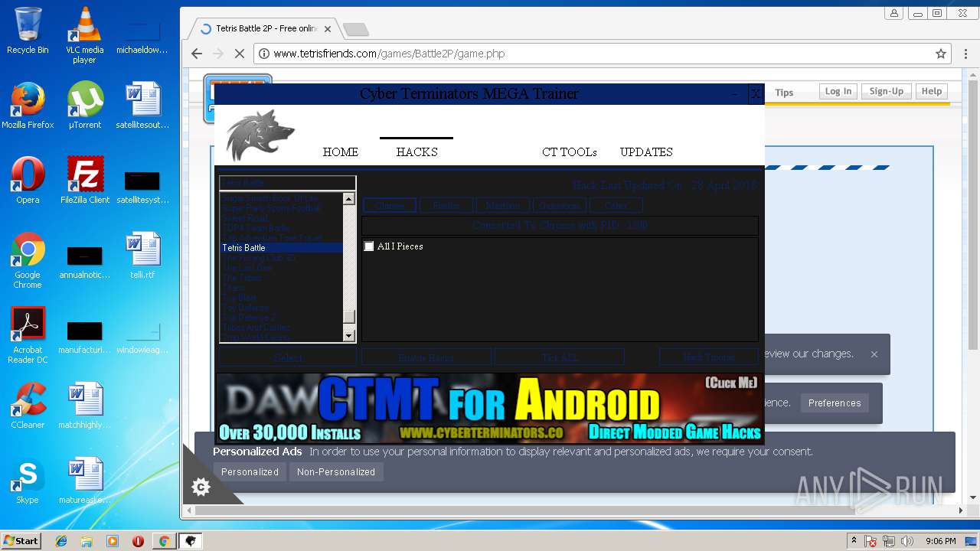The height and width of the screenshot is (551, 980).
Task: Click the Preferences button in the cookie banner
Action: pos(835,403)
